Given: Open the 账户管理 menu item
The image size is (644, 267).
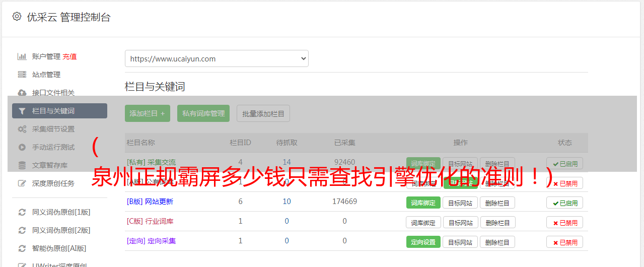Looking at the screenshot, I should coord(46,56).
